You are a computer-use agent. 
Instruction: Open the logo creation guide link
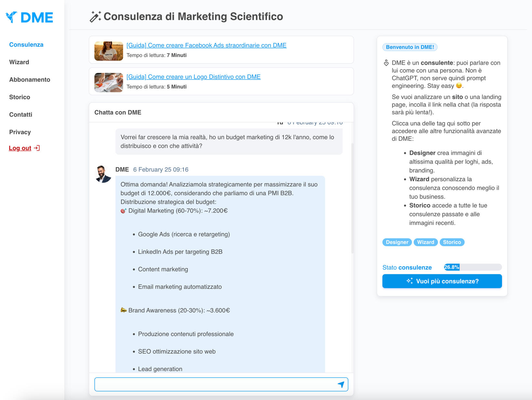point(193,77)
